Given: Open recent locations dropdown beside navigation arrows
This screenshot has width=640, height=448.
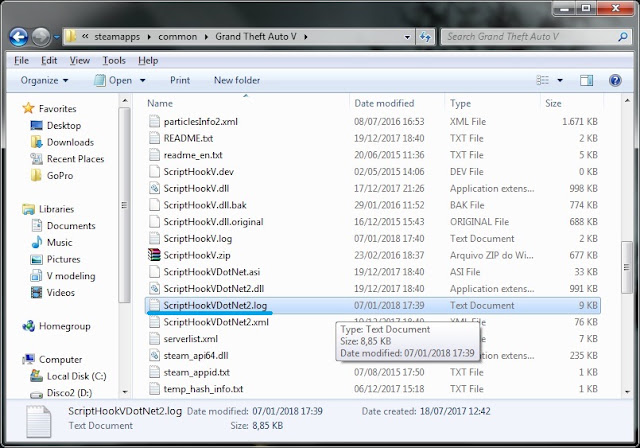Looking at the screenshot, I should pyautogui.click(x=56, y=37).
